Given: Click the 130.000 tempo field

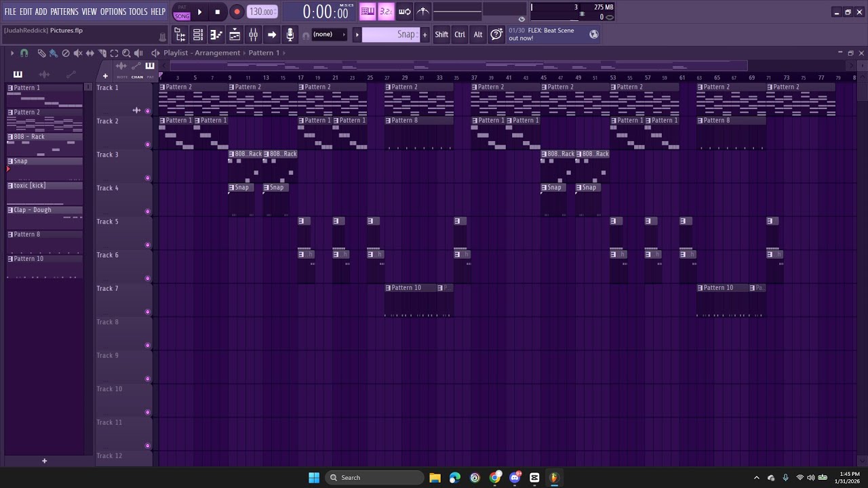Looking at the screenshot, I should 262,12.
